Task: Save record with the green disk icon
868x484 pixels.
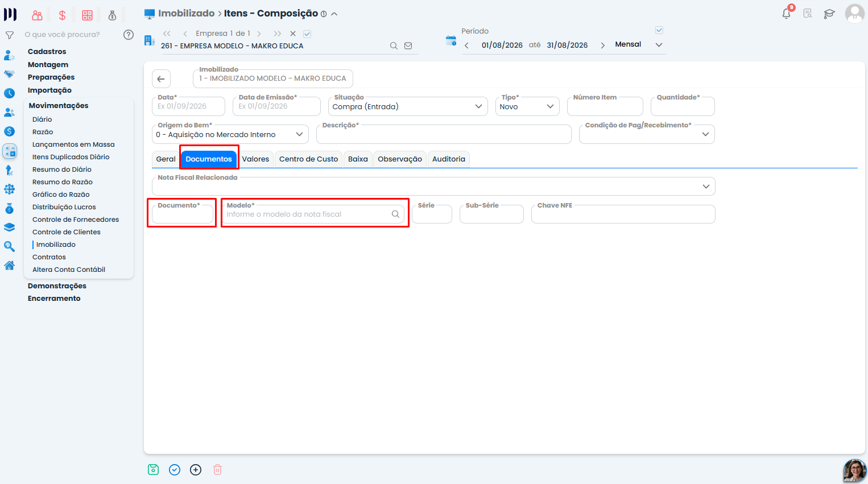Action: coord(153,470)
